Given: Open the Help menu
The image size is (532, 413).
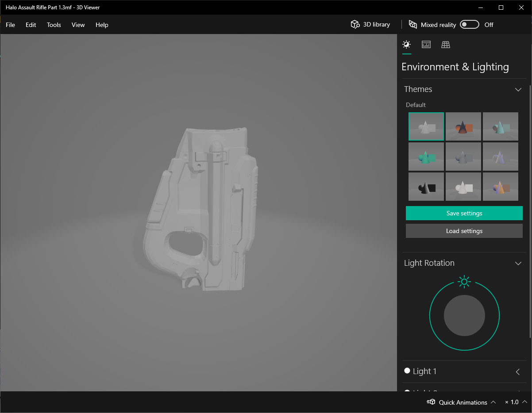Looking at the screenshot, I should click(x=102, y=25).
